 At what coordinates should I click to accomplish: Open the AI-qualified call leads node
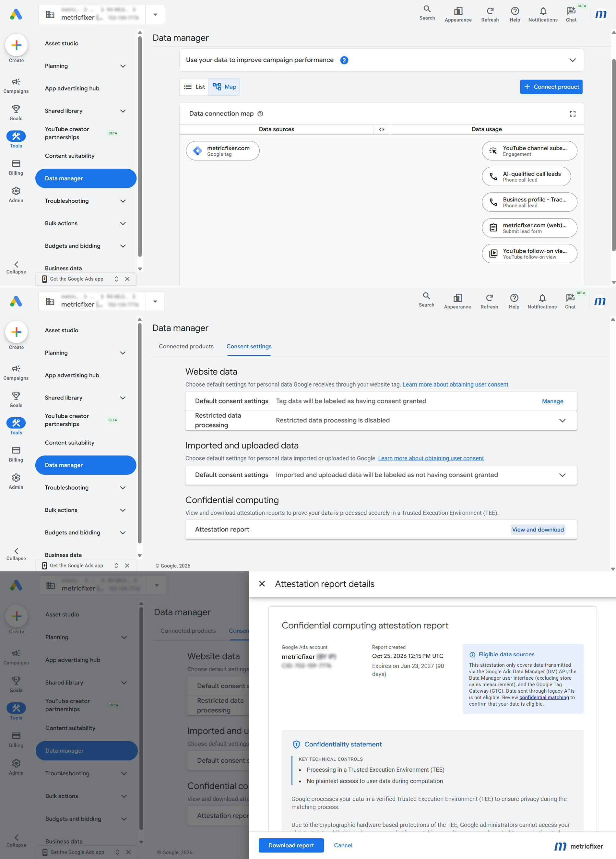pyautogui.click(x=526, y=176)
